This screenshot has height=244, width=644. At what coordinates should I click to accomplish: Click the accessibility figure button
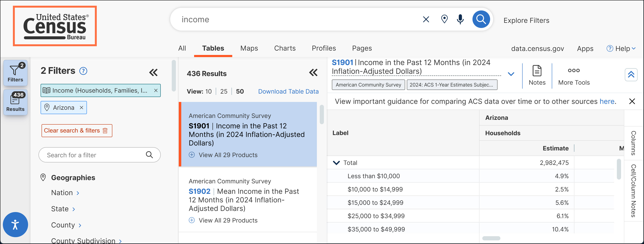pyautogui.click(x=15, y=224)
